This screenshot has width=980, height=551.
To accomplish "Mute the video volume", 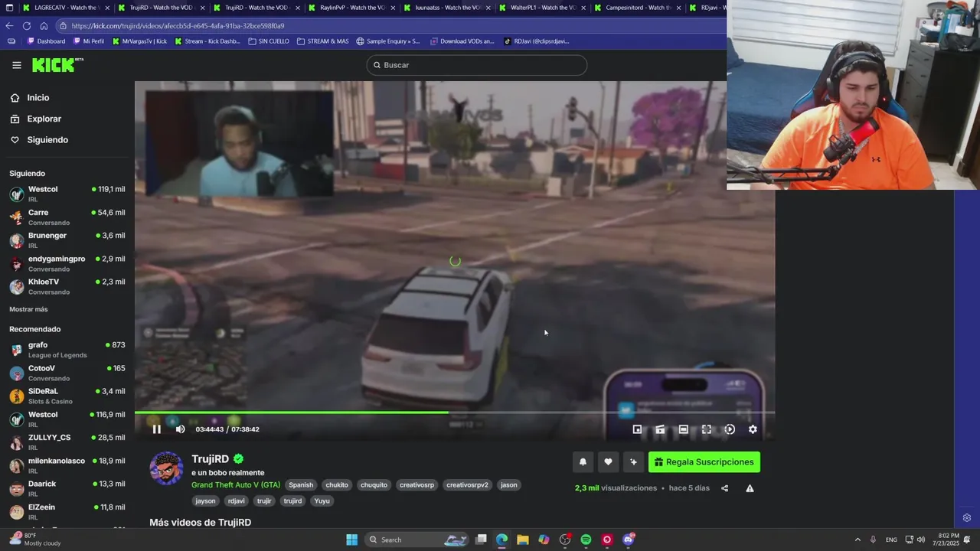I will [x=180, y=429].
